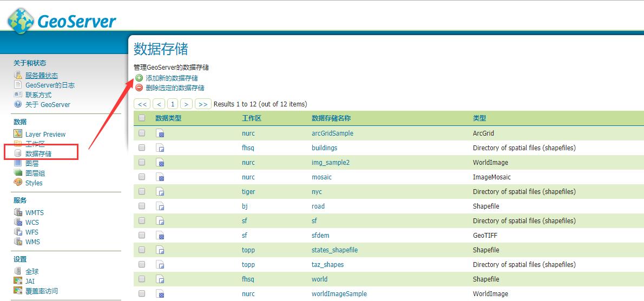Click the green plus add-store icon
644x301 pixels.
pos(139,78)
